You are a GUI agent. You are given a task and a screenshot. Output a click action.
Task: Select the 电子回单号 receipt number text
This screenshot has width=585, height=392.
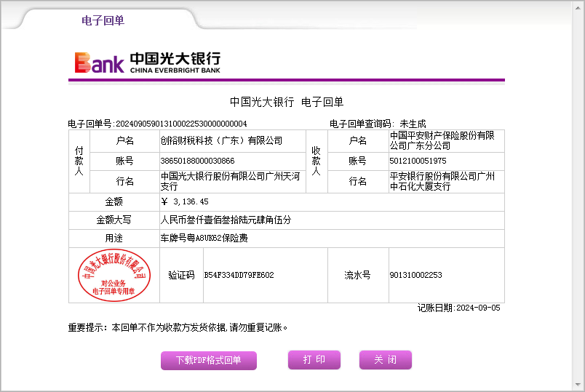coord(181,124)
